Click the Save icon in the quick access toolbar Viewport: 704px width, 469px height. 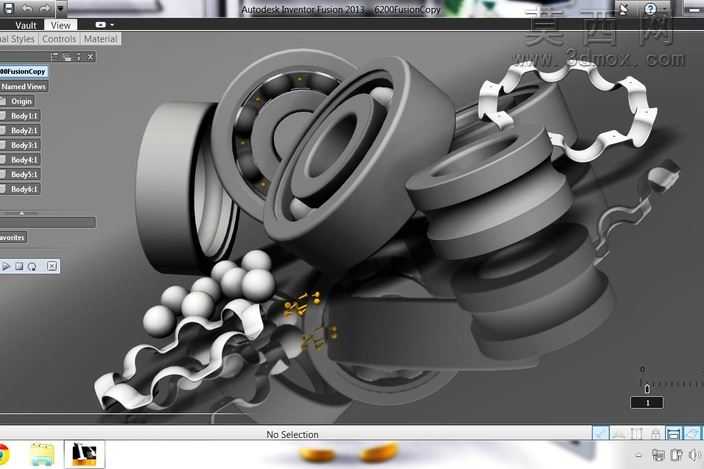coord(8,8)
